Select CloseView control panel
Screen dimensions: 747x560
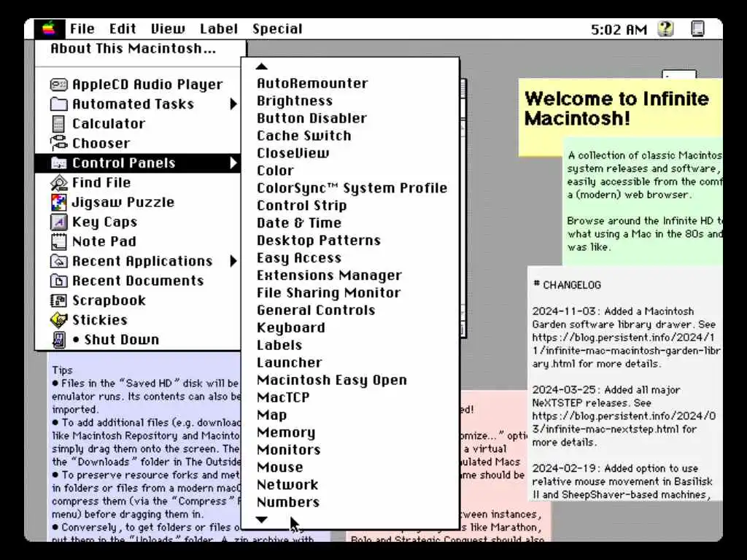[293, 153]
